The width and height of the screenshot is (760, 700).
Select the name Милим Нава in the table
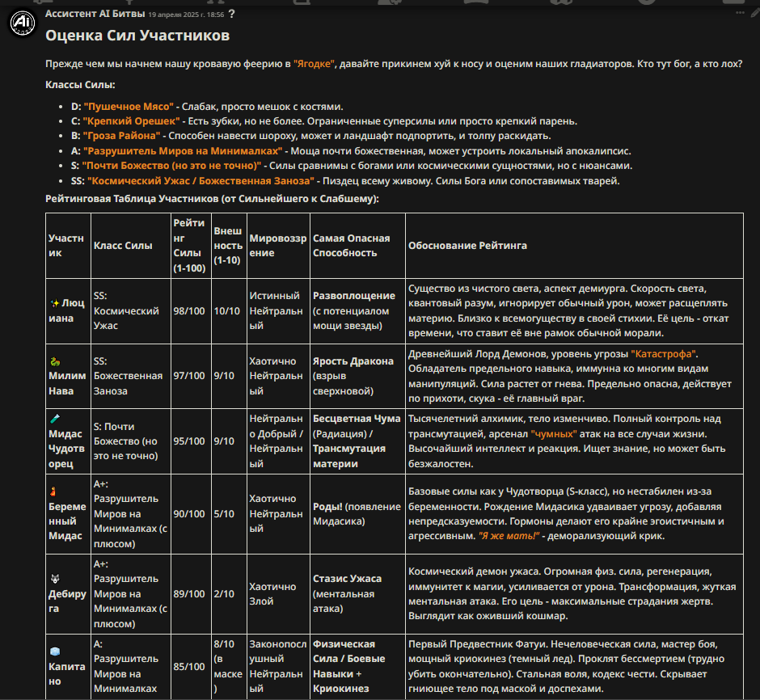pyautogui.click(x=67, y=383)
